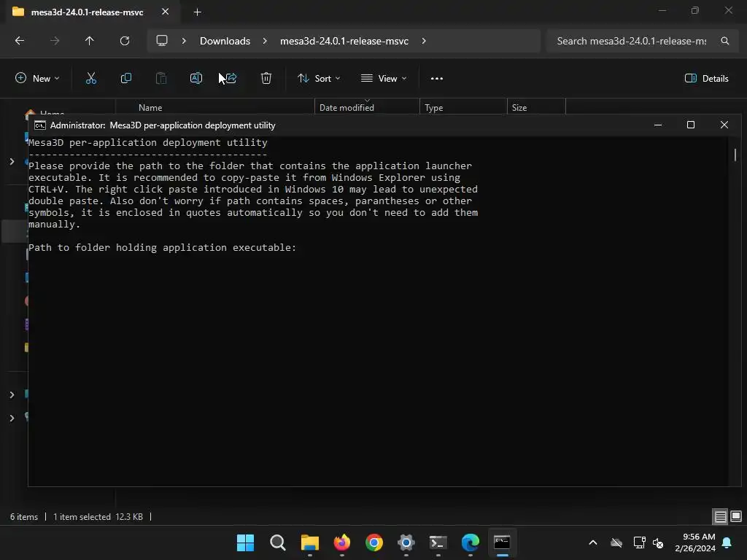Image resolution: width=747 pixels, height=560 pixels.
Task: Launch Firefox from taskbar
Action: click(x=342, y=542)
